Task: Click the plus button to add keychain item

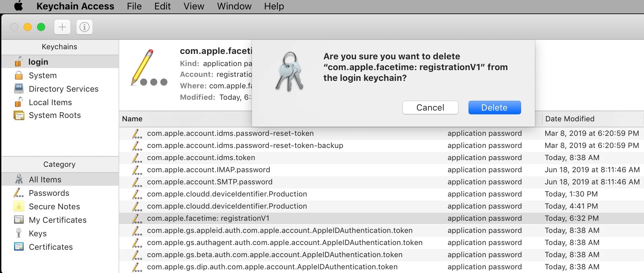Action: click(x=62, y=27)
